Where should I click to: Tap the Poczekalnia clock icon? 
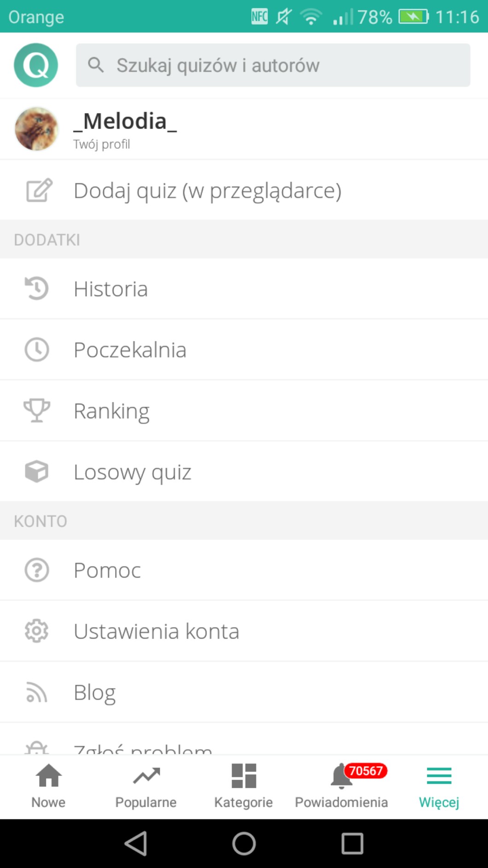[x=36, y=350]
